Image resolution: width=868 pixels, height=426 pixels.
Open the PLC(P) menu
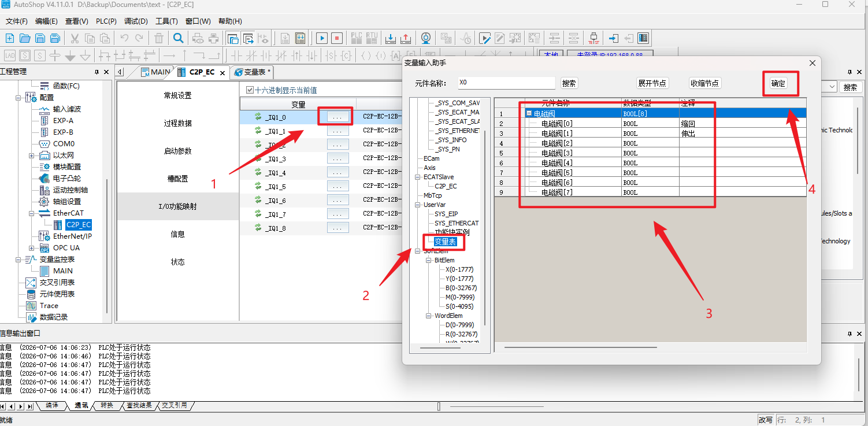pyautogui.click(x=106, y=21)
